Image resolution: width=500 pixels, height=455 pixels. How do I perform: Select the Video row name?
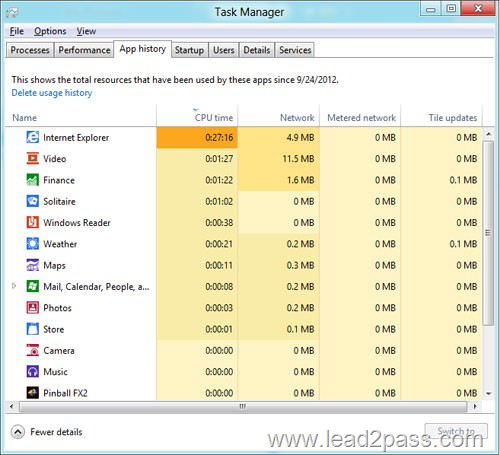pos(55,159)
